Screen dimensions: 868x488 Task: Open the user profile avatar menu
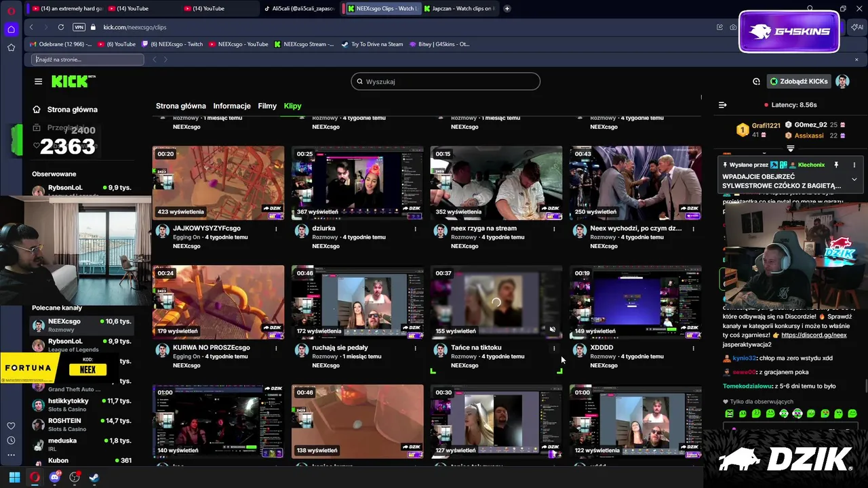coord(842,81)
